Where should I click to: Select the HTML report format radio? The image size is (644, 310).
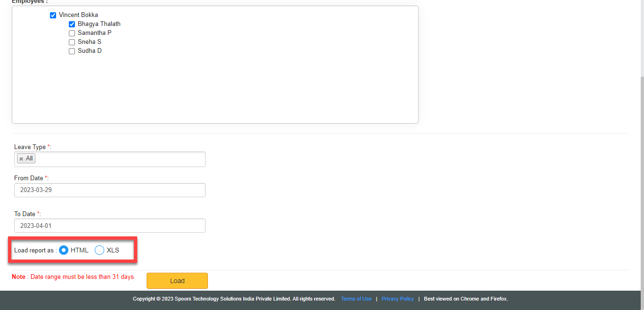(64, 250)
